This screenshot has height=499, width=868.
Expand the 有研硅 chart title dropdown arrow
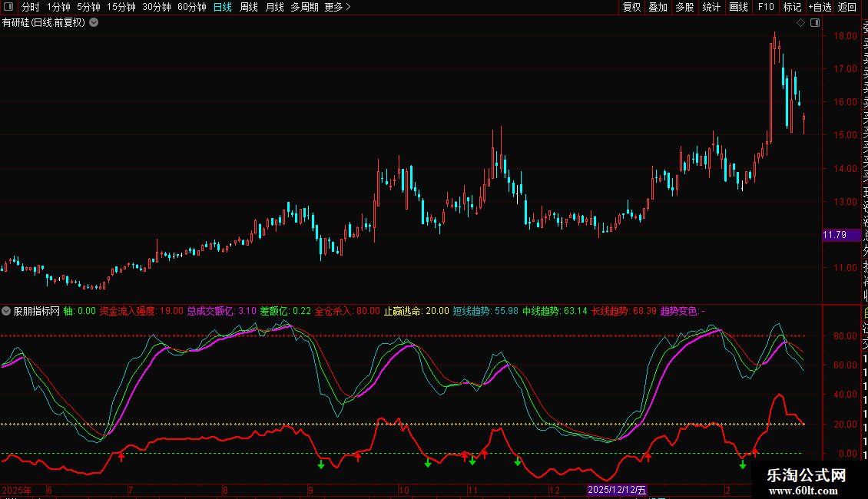pyautogui.click(x=94, y=23)
